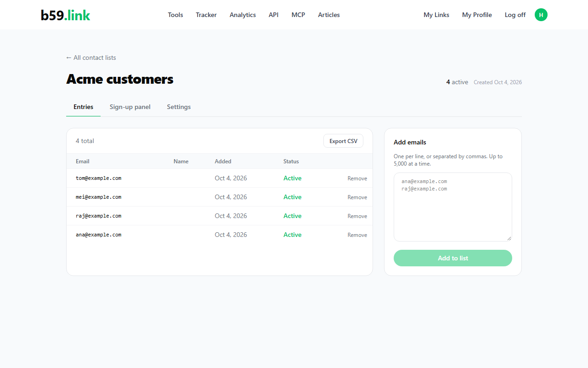The height and width of the screenshot is (368, 588).
Task: Open the API nav item
Action: [x=274, y=15]
